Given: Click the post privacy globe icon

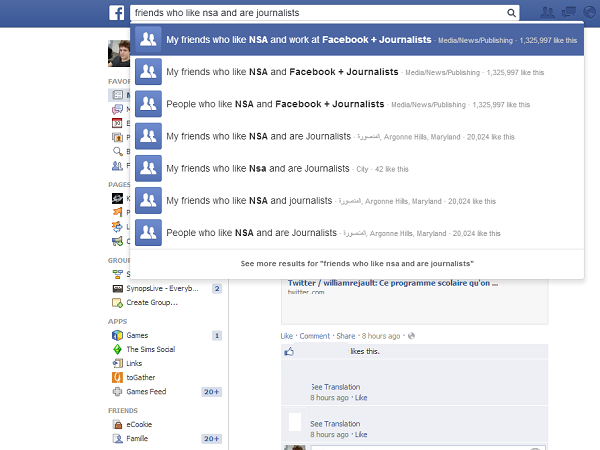Looking at the screenshot, I should point(411,336).
